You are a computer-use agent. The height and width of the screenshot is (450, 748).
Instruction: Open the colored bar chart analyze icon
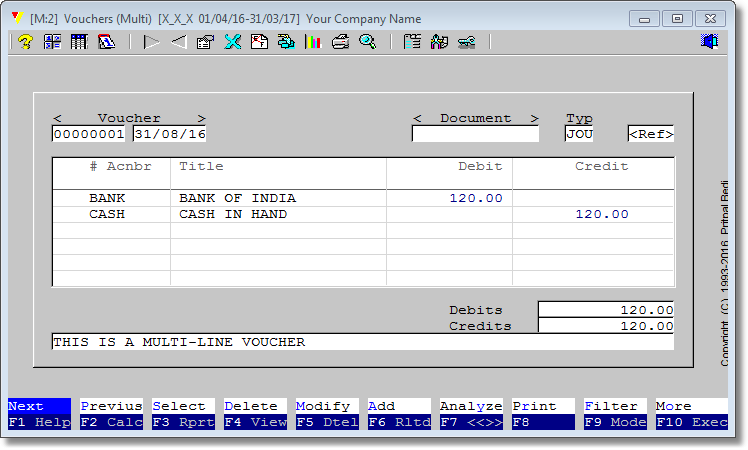click(x=313, y=42)
